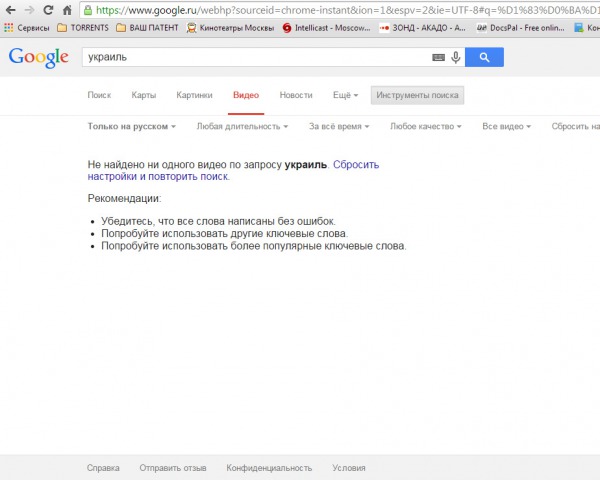Click the Google logo

pos(39,57)
